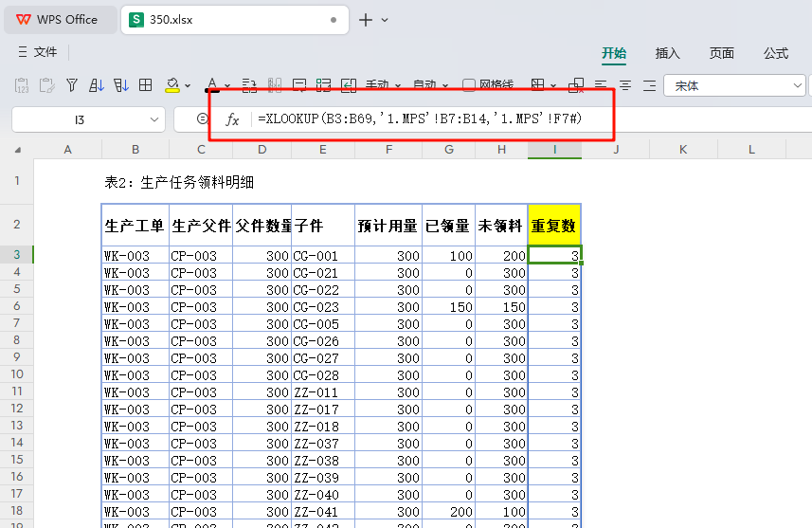This screenshot has width=812, height=528.
Task: Select cell containing CG-023
Action: pyautogui.click(x=323, y=307)
